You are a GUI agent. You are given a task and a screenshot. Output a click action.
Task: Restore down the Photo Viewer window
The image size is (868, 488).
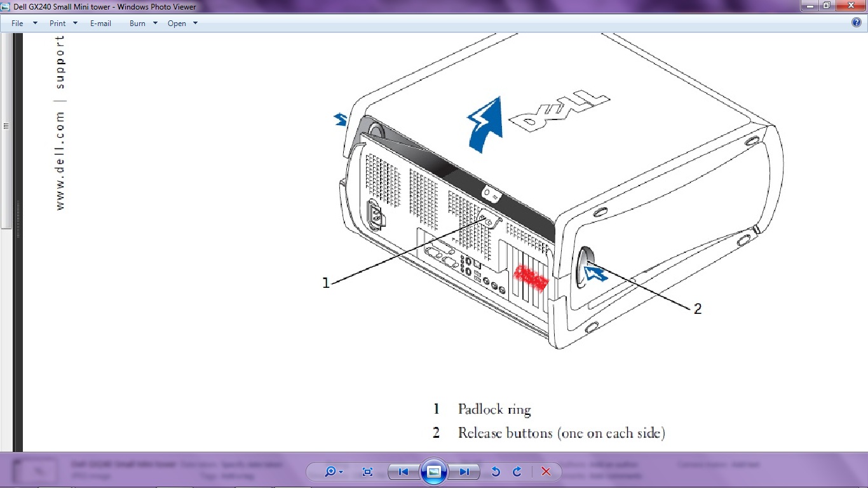(x=826, y=6)
